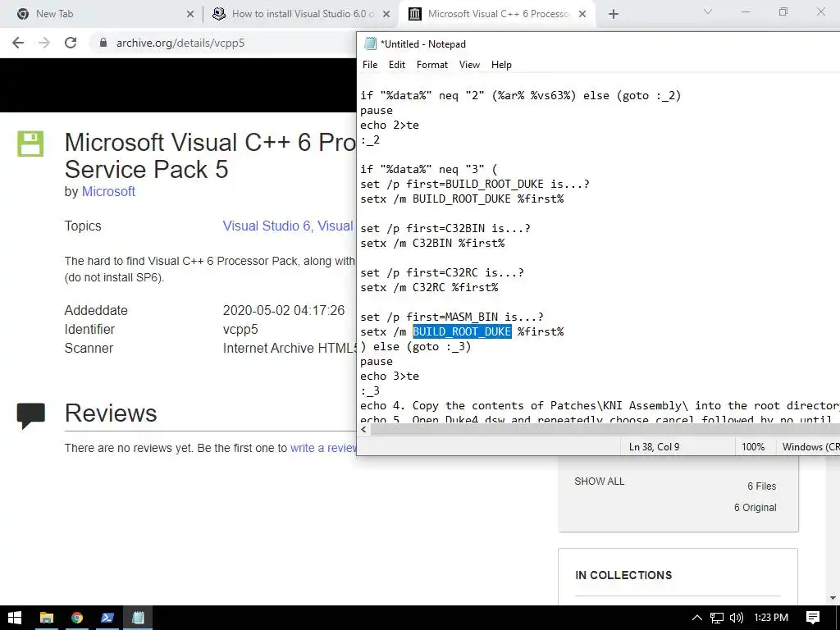Open the notification center icon
Screen dimensions: 840x630
click(x=813, y=618)
